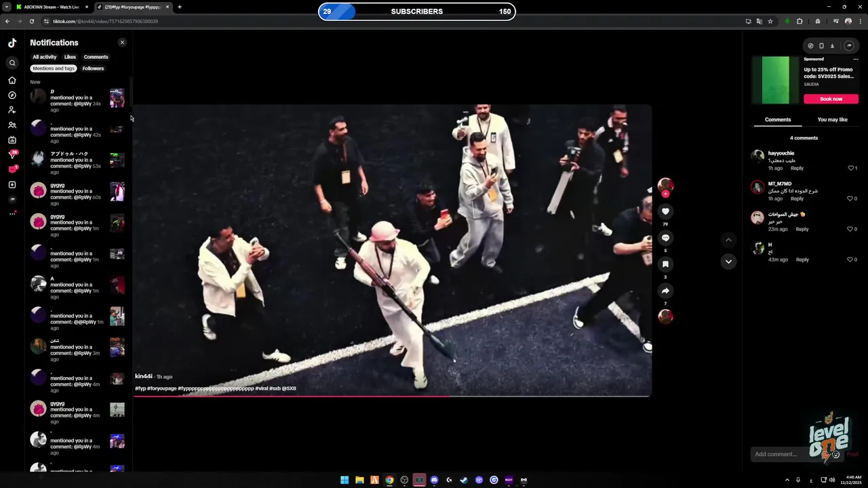Open Steam from the taskbar

point(464,480)
